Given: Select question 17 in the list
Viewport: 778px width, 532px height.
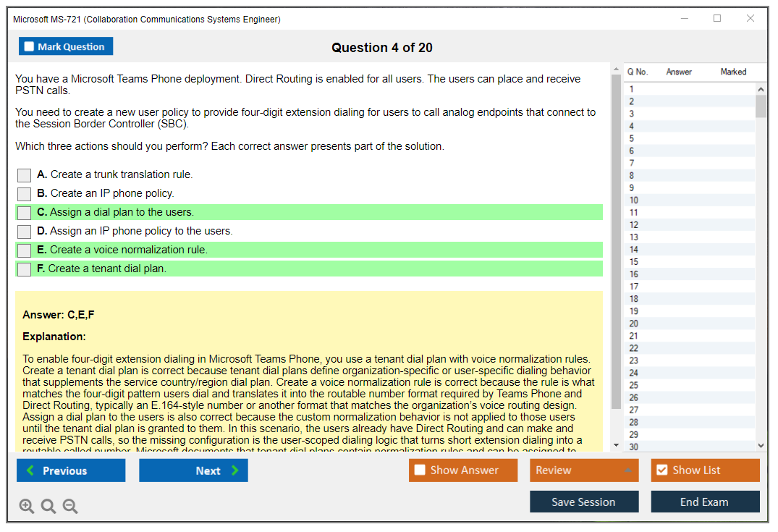Looking at the screenshot, I should coord(690,287).
